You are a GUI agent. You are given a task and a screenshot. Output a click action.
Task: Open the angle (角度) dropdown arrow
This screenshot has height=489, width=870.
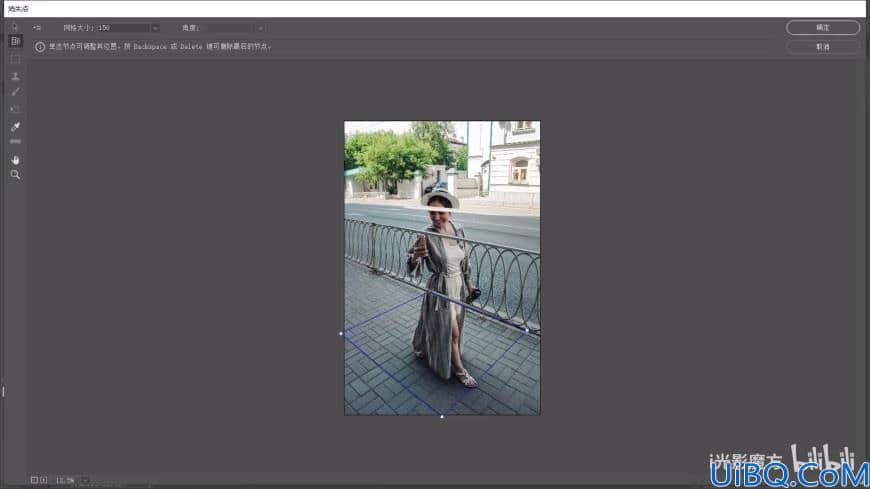click(260, 28)
